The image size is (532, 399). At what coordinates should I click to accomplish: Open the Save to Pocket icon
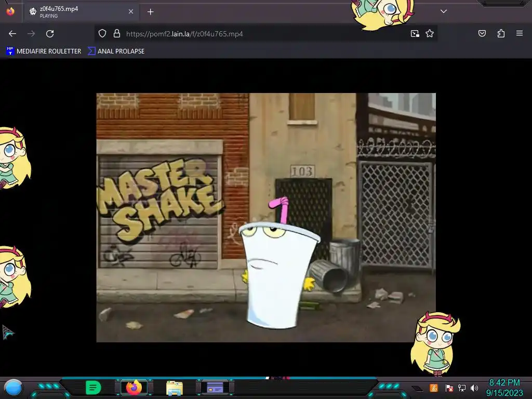click(x=482, y=33)
